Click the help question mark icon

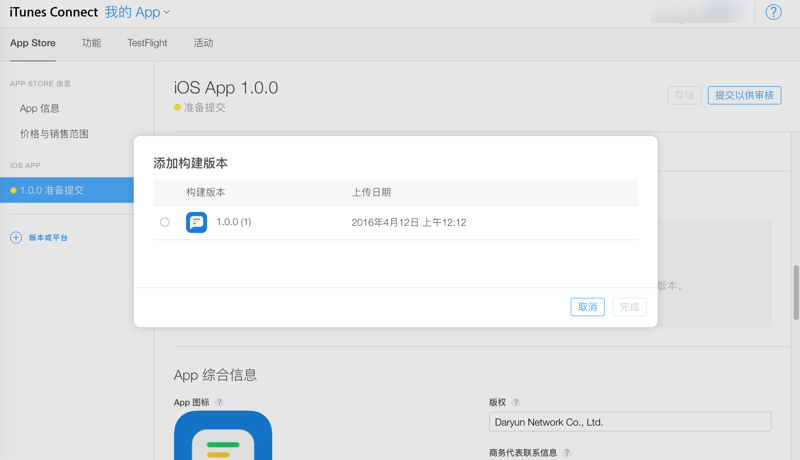773,12
